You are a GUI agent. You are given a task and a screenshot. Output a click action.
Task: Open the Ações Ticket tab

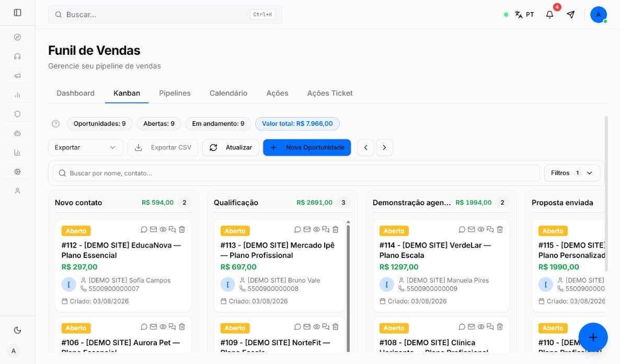[330, 93]
